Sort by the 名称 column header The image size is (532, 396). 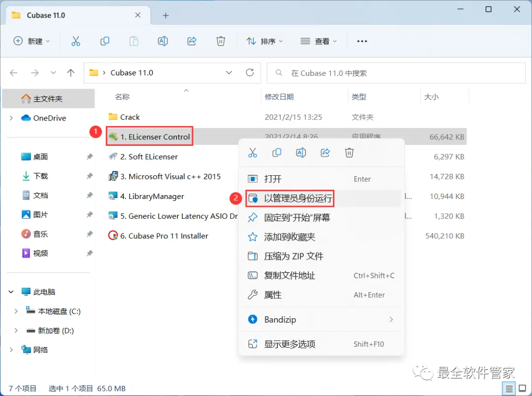122,97
